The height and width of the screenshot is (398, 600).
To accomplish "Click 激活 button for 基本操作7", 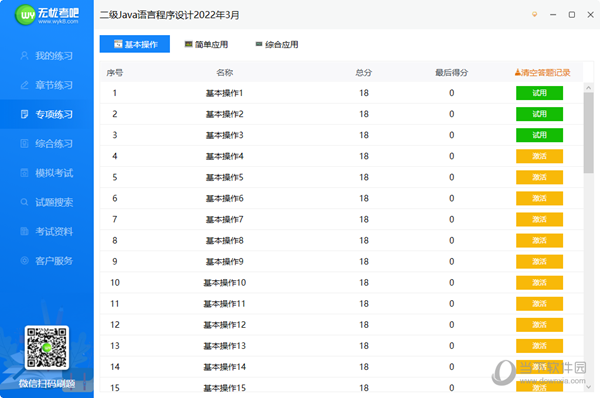I will pyautogui.click(x=539, y=219).
